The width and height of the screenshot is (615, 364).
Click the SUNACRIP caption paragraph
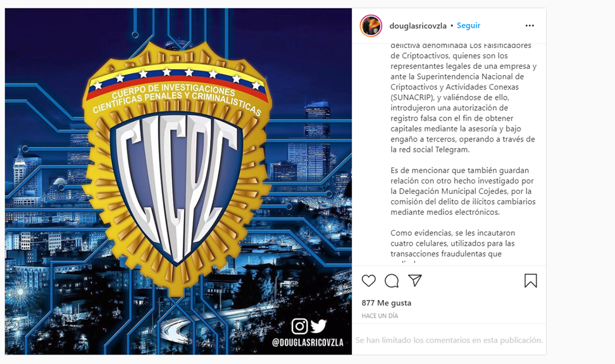point(463,97)
